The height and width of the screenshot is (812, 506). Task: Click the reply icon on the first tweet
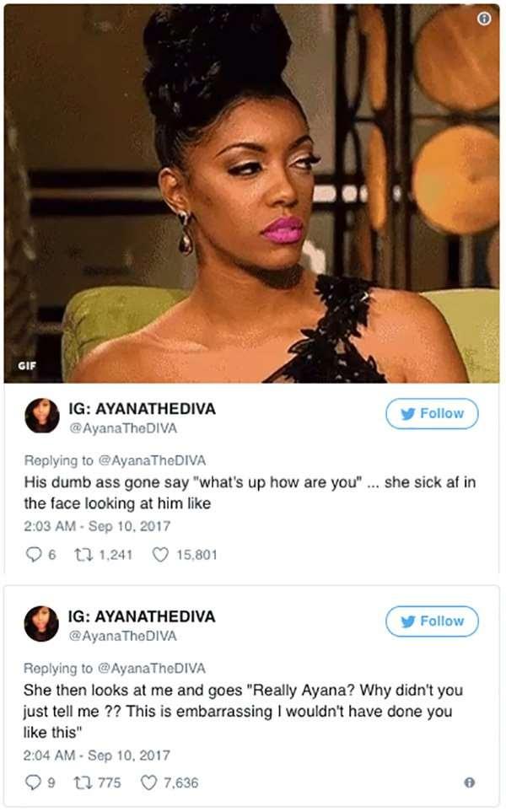pyautogui.click(x=33, y=555)
